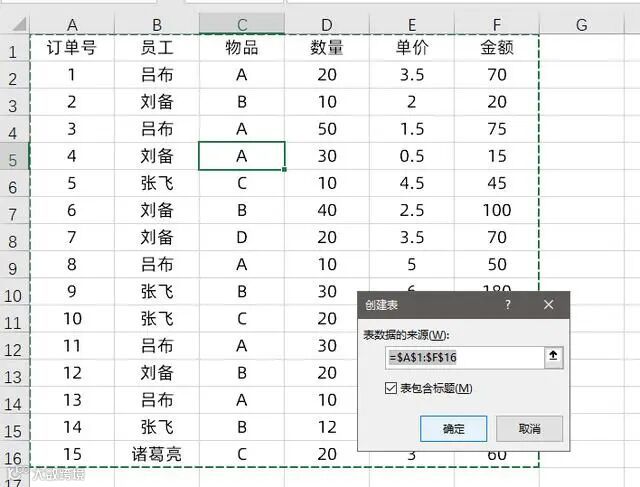Image resolution: width=640 pixels, height=487 pixels.
Task: Click the quantity cell showing 40
Action: [x=327, y=210]
